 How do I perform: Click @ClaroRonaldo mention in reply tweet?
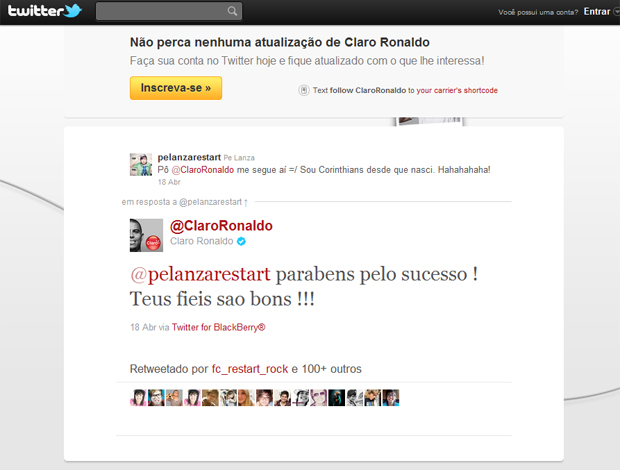[x=203, y=170]
